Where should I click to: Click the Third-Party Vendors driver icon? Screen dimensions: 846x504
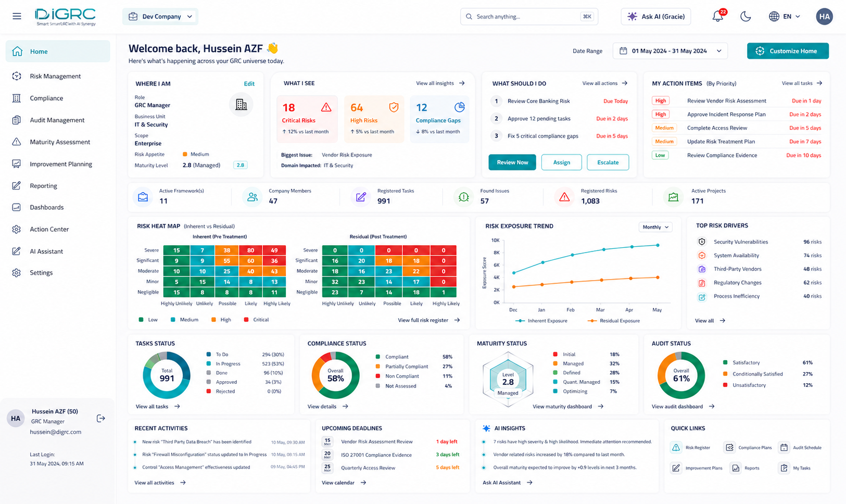[x=702, y=269]
